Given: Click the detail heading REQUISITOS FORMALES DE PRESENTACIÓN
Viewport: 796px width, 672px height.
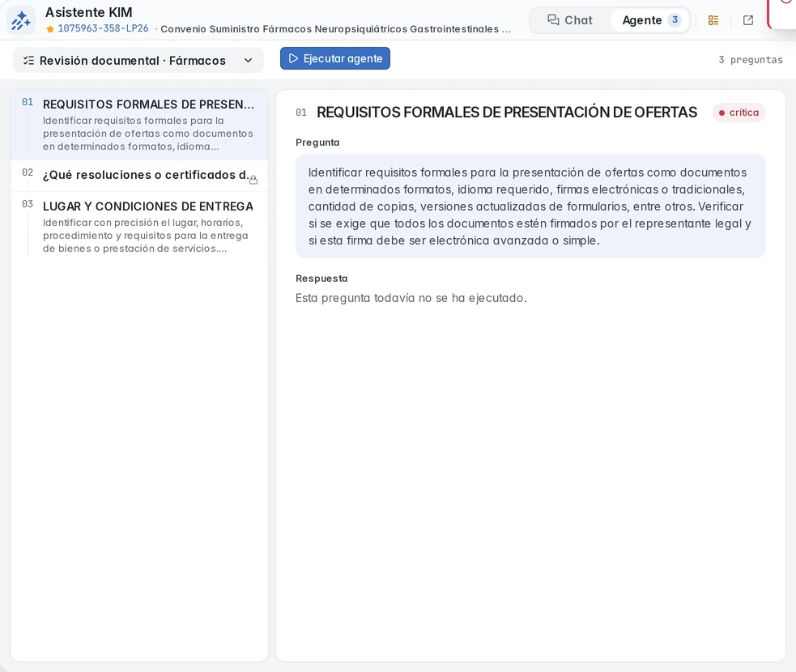Looking at the screenshot, I should pos(507,113).
